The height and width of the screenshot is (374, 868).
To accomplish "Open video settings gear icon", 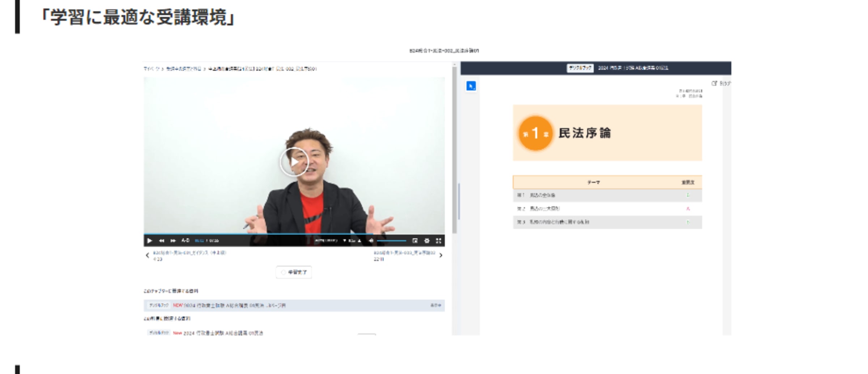I will 427,241.
